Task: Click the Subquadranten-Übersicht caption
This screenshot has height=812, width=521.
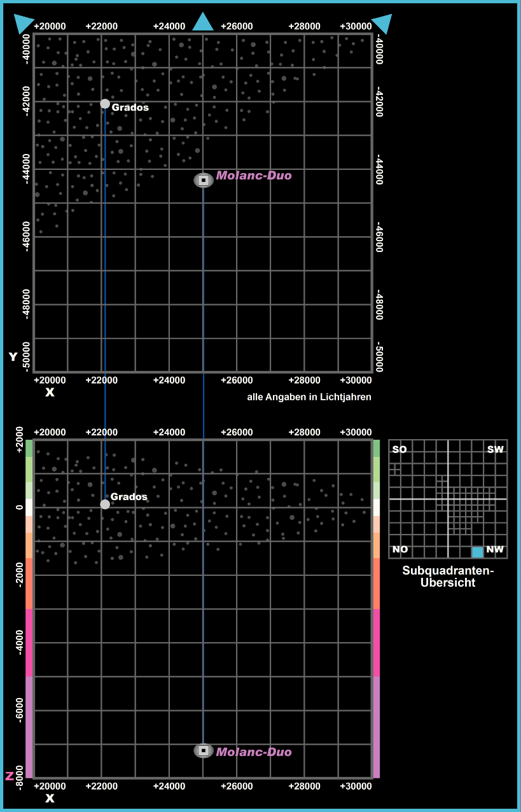Action: [448, 577]
